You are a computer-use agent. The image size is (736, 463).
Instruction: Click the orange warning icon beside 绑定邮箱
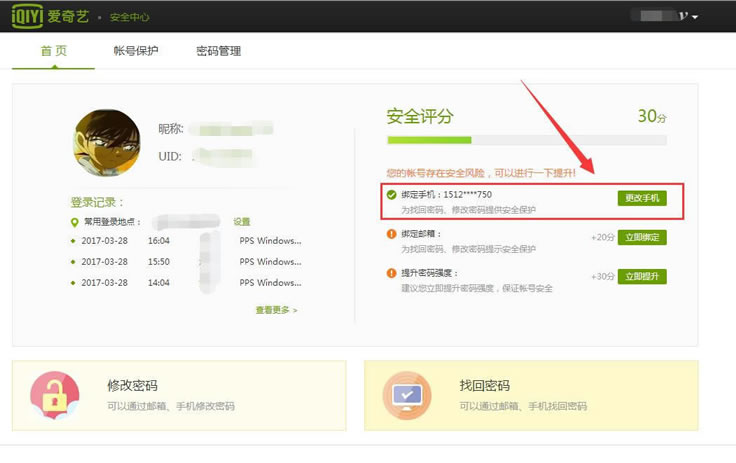(391, 233)
